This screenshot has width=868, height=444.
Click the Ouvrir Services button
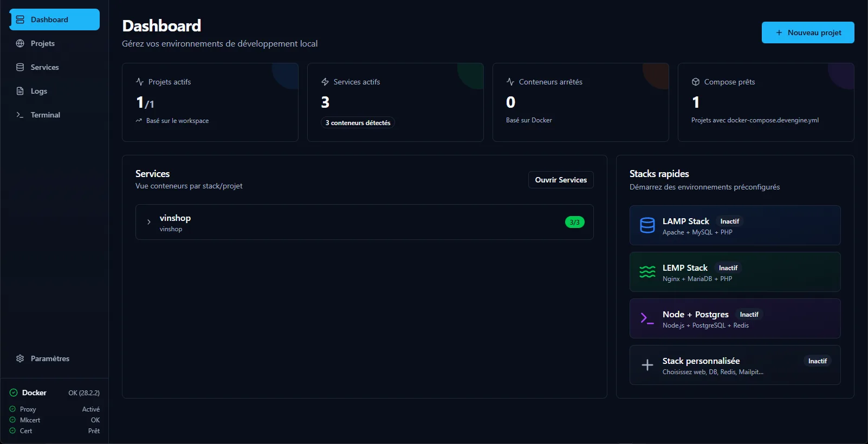click(561, 180)
